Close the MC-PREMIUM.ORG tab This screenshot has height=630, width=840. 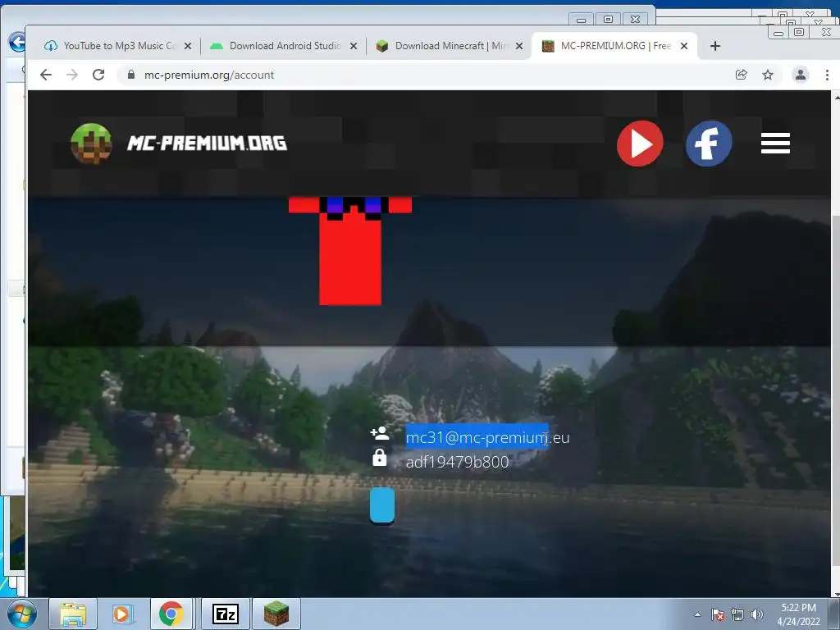[x=684, y=46]
